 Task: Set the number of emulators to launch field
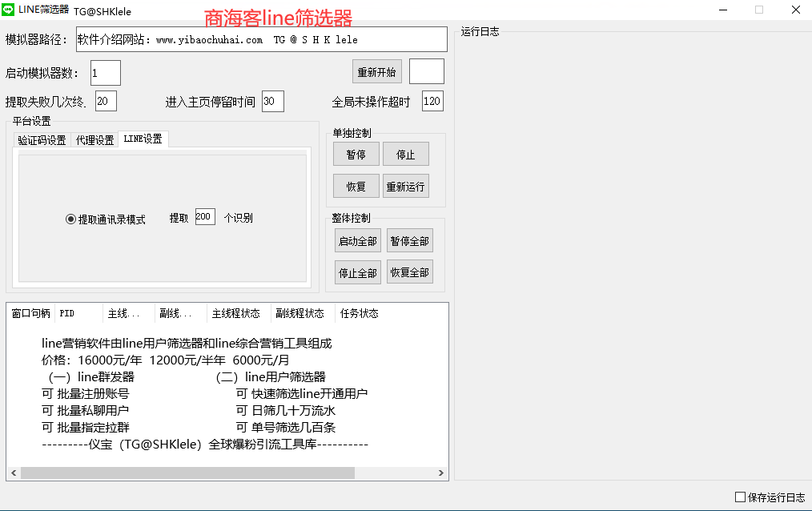pyautogui.click(x=106, y=73)
